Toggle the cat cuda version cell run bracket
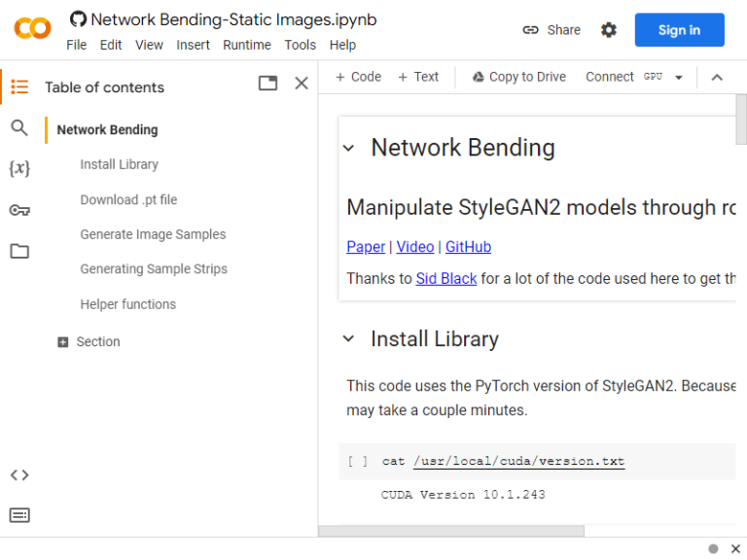The width and height of the screenshot is (747, 560). coord(357,461)
